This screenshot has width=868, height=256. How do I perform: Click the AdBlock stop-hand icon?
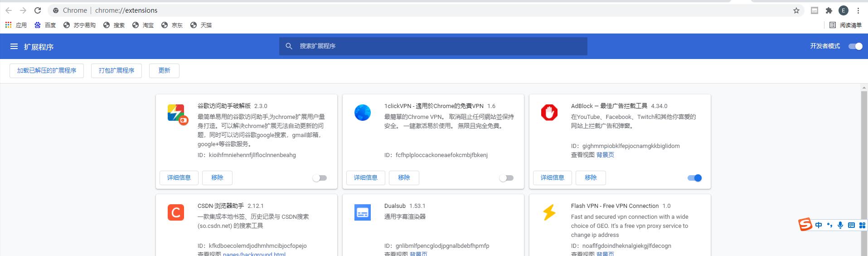coord(549,113)
